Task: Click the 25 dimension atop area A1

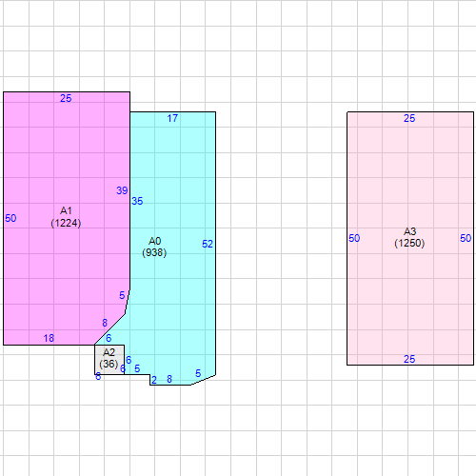Action: [66, 98]
